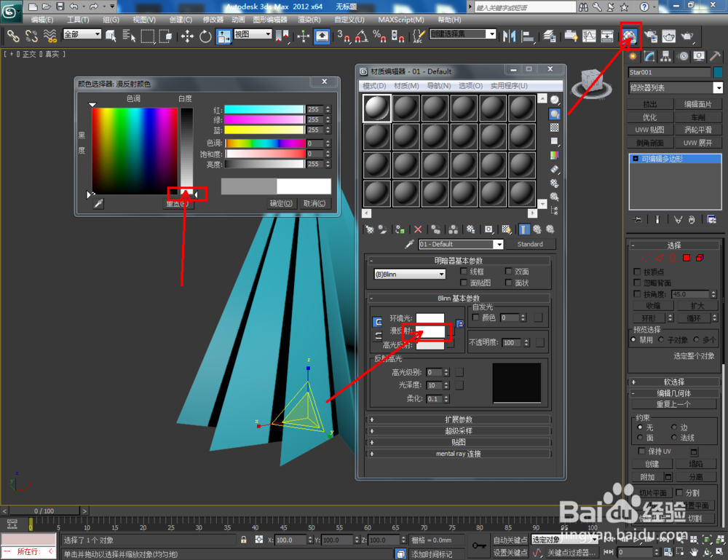This screenshot has width=728, height=560.
Task: Click the 挤出 modifier button
Action: (650, 104)
